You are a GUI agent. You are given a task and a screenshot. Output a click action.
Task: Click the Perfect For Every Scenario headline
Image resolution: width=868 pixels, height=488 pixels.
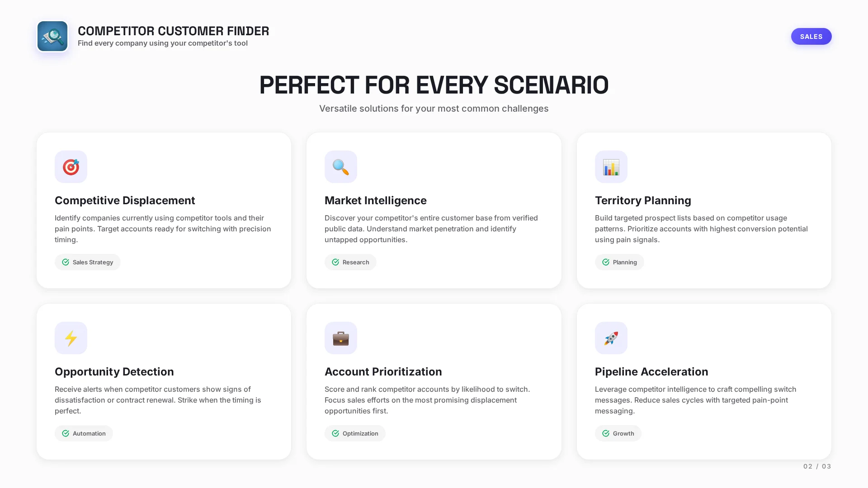434,85
